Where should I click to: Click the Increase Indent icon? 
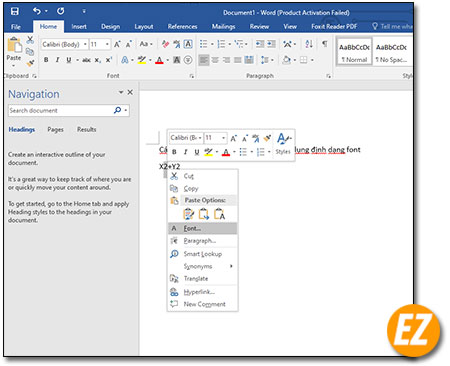[x=271, y=44]
